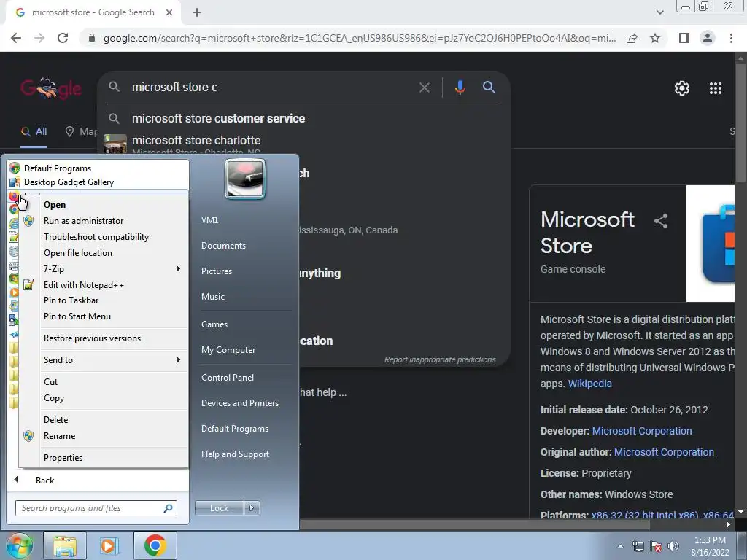Start voice search with microphone icon
This screenshot has height=560, width=747.
460,87
